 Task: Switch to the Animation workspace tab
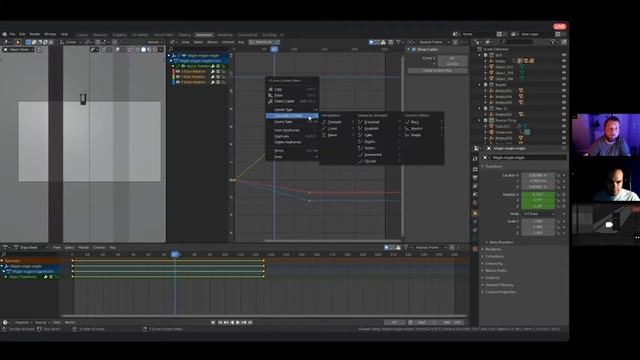pyautogui.click(x=204, y=35)
